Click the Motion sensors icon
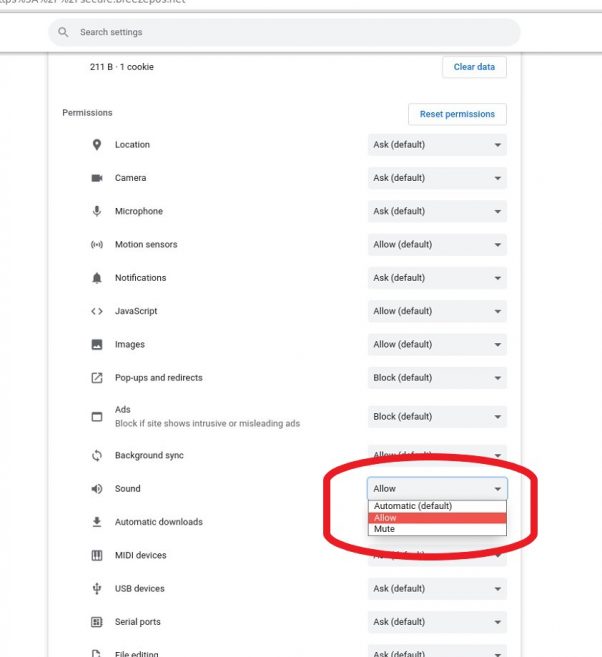The height and width of the screenshot is (657, 602). (97, 245)
